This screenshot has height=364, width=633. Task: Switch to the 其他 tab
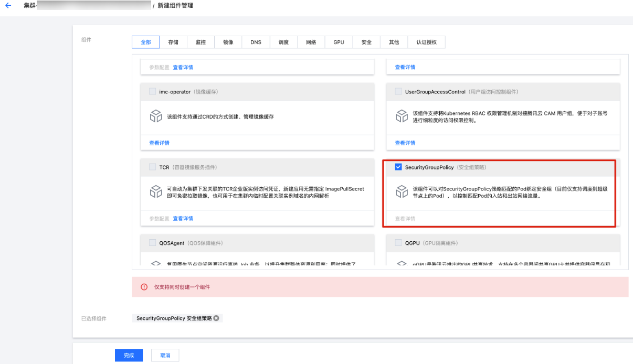point(394,42)
